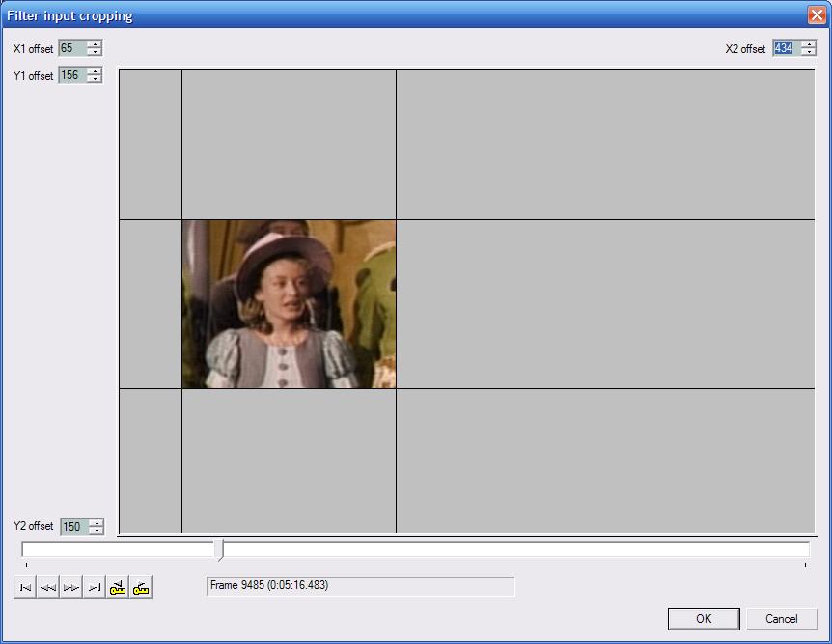Click the Y1 offset input field

[x=73, y=75]
